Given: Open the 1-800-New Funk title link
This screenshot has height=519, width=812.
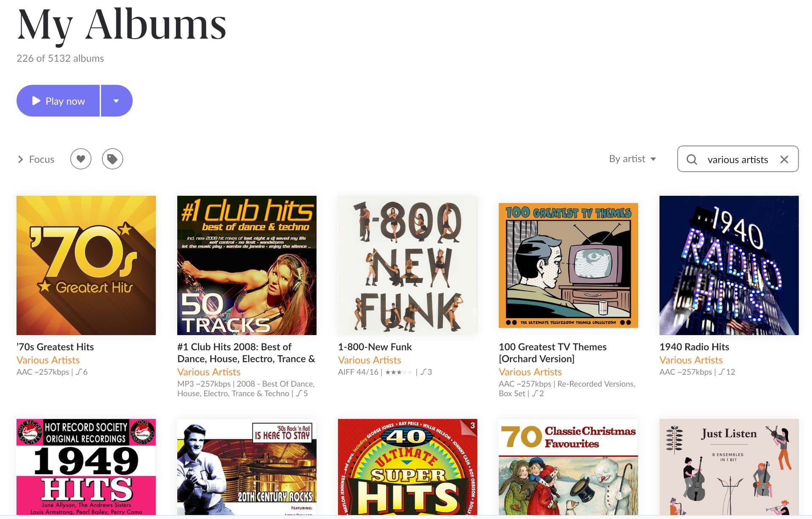Looking at the screenshot, I should click(x=375, y=347).
